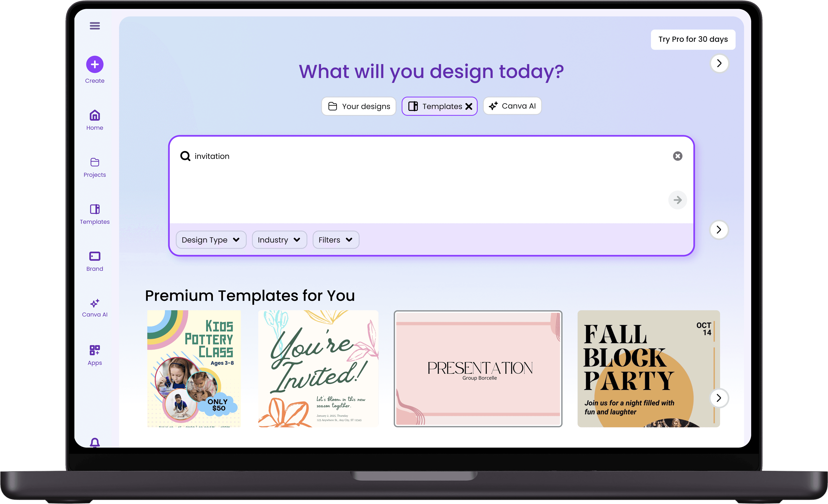Open Brand kit icon in sidebar
The image size is (828, 504).
coord(95,256)
